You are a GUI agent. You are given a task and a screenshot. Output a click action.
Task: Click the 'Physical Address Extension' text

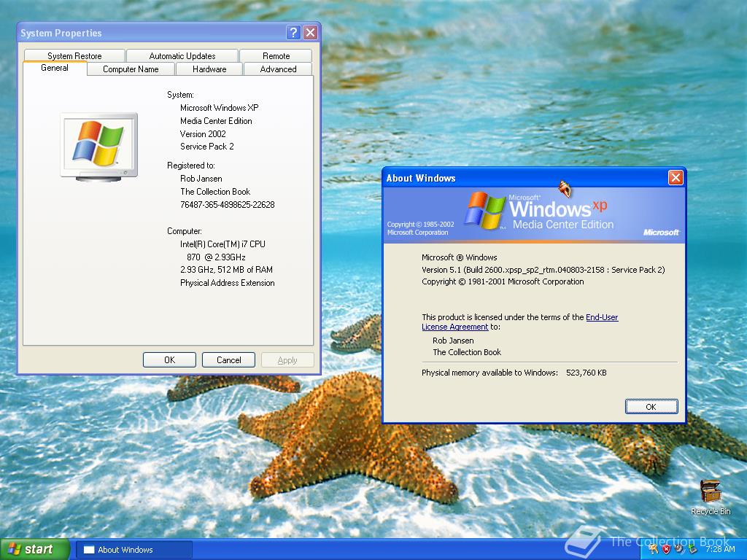[x=228, y=283]
